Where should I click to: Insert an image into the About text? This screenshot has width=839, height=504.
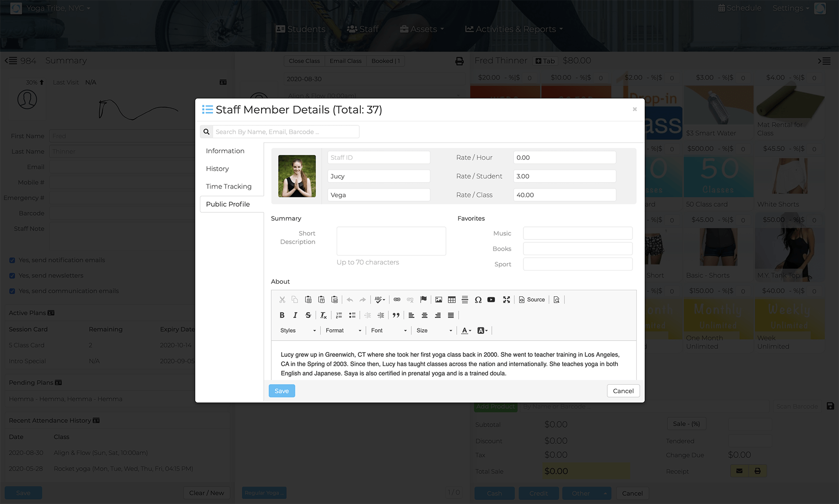click(x=439, y=300)
